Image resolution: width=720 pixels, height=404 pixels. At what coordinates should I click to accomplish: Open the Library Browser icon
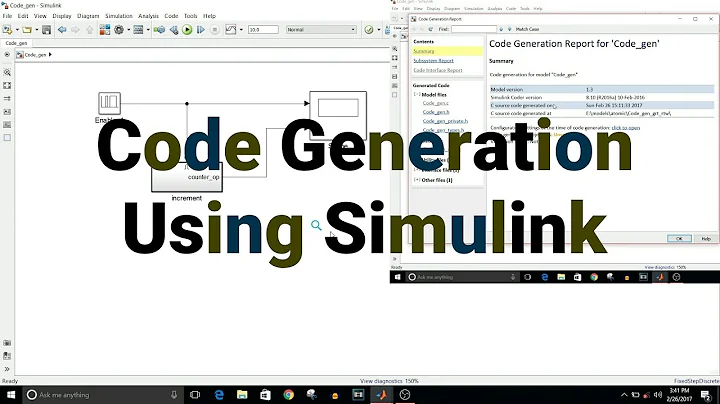105,30
